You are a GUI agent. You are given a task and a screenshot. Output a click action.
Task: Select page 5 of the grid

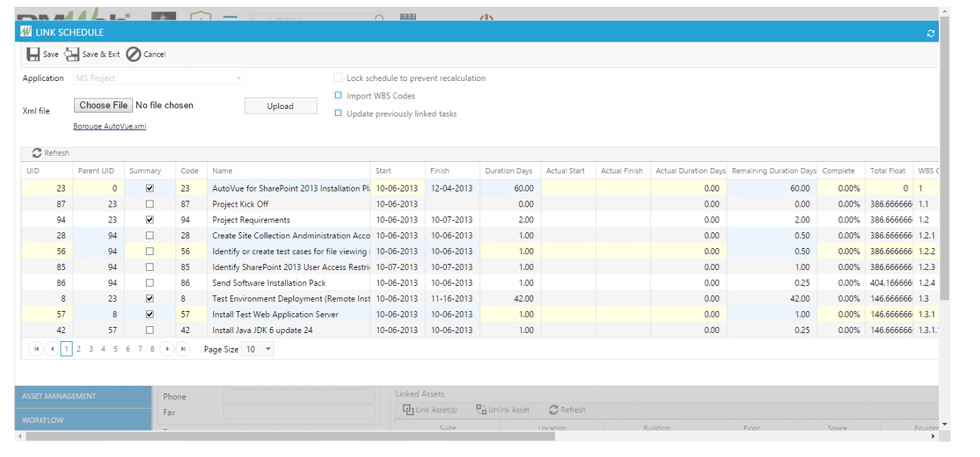point(115,349)
